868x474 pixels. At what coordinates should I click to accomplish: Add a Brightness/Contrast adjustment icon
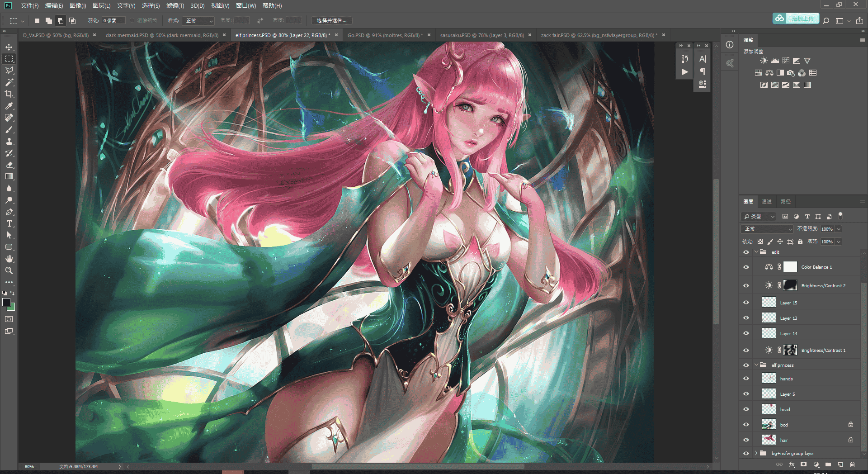click(764, 61)
